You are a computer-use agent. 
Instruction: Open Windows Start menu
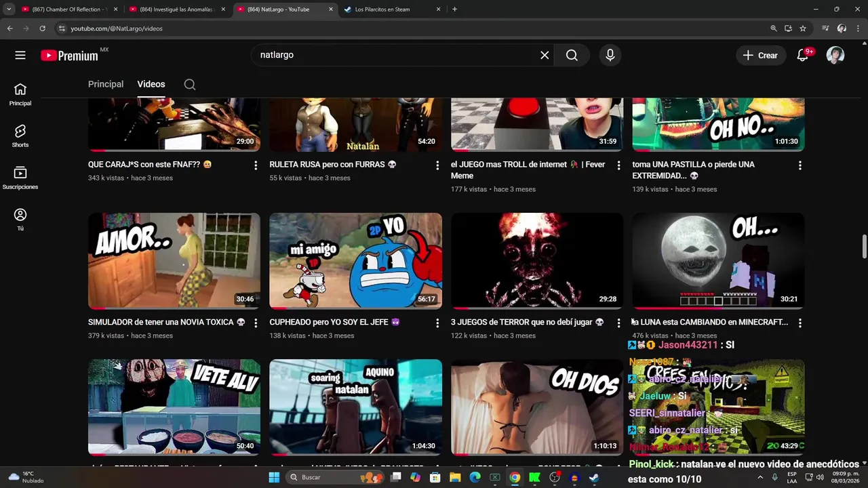tap(274, 477)
